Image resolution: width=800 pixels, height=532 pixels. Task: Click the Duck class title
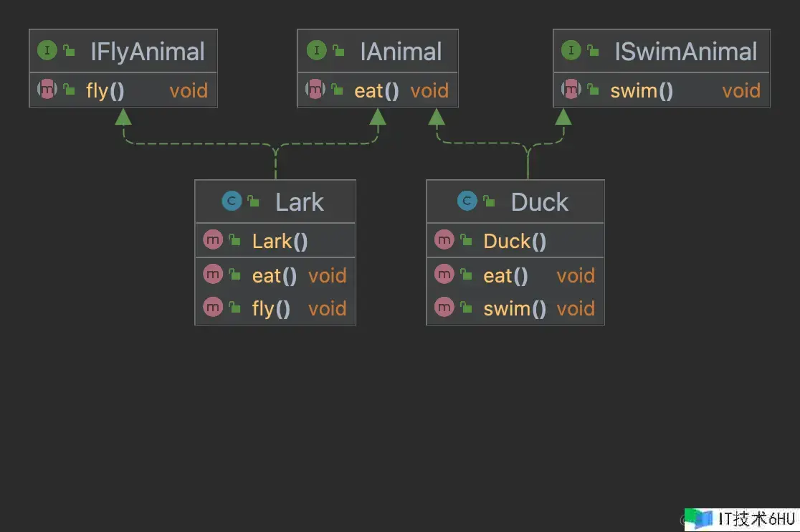(x=539, y=202)
